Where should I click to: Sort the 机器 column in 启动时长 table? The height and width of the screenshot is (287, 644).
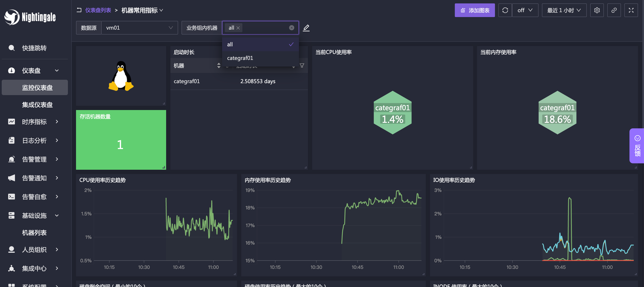pyautogui.click(x=219, y=66)
